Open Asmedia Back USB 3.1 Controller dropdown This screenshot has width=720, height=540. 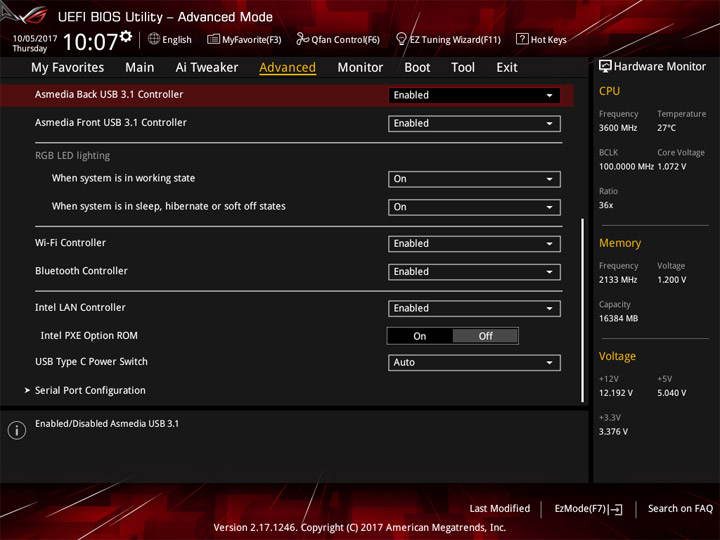[474, 96]
